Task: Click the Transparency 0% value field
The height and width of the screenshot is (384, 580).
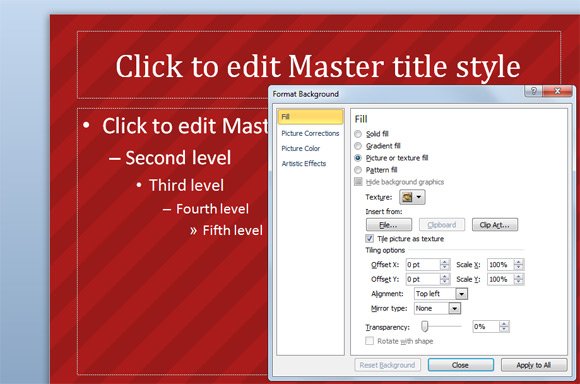Action: tap(486, 327)
